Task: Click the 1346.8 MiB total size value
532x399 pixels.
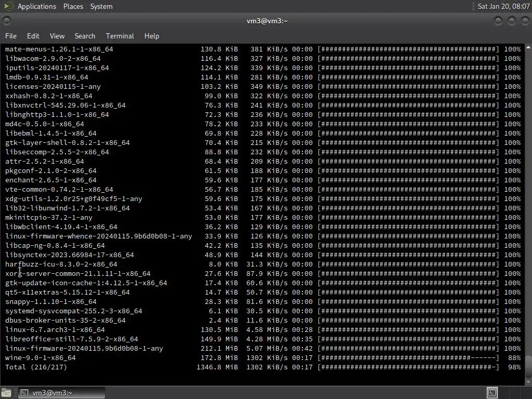Action: (x=217, y=367)
